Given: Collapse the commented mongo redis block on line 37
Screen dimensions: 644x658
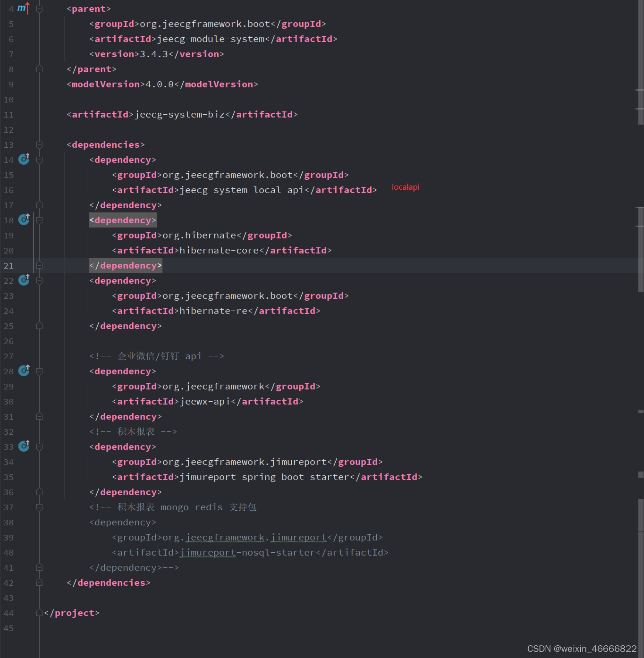Looking at the screenshot, I should [40, 507].
